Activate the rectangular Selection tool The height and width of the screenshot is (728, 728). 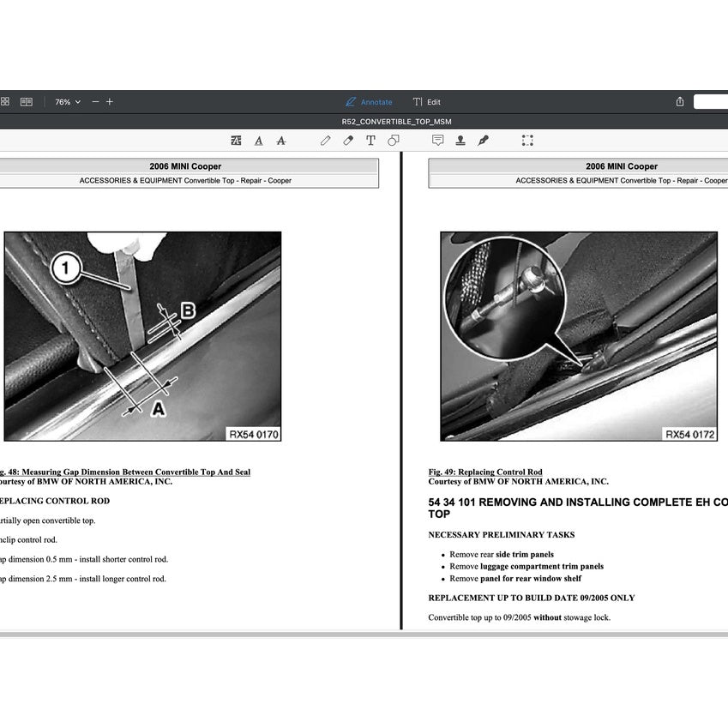pyautogui.click(x=527, y=140)
